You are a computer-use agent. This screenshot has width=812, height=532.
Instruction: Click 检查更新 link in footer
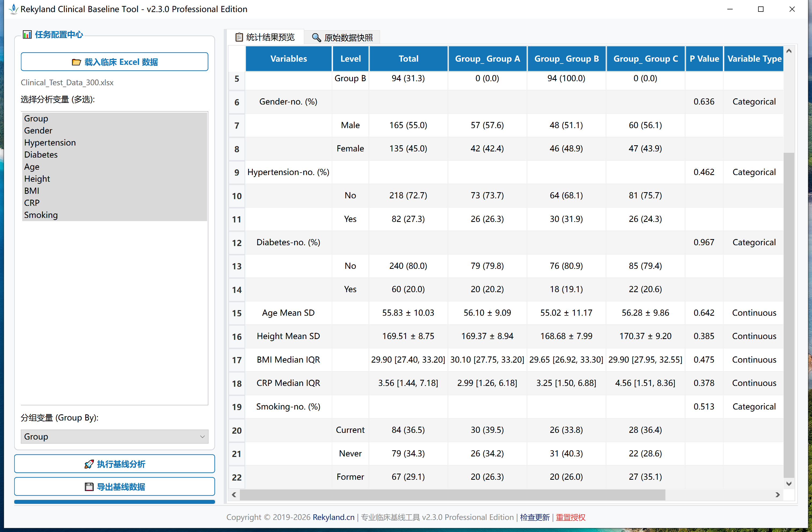click(x=534, y=517)
